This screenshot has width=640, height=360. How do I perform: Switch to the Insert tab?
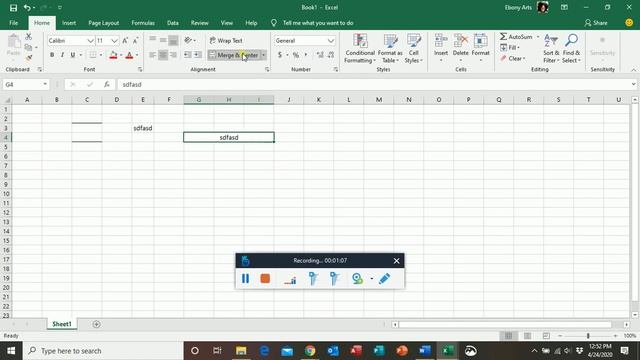69,23
